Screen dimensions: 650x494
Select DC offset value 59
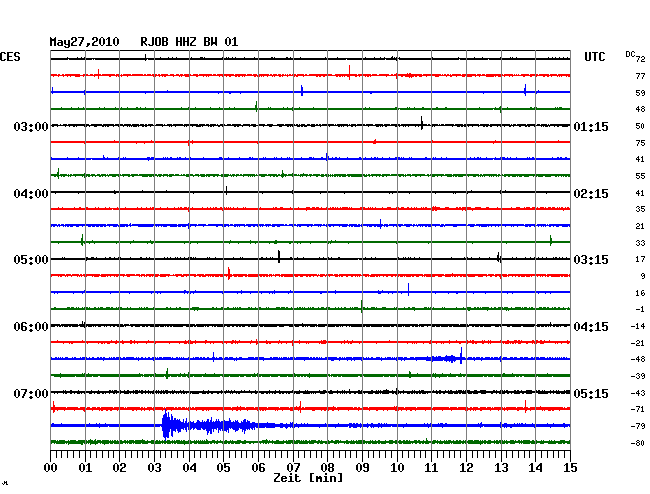pyautogui.click(x=640, y=93)
